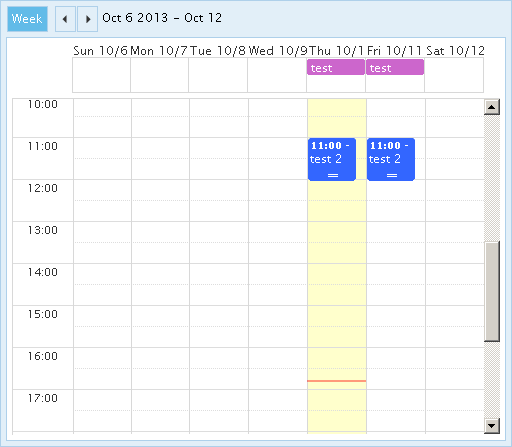The height and width of the screenshot is (447, 512).
Task: Go to next week arrow
Action: (x=87, y=19)
